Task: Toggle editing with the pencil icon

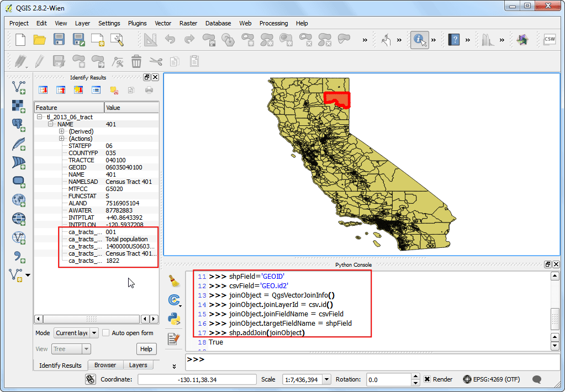Action: coord(39,61)
